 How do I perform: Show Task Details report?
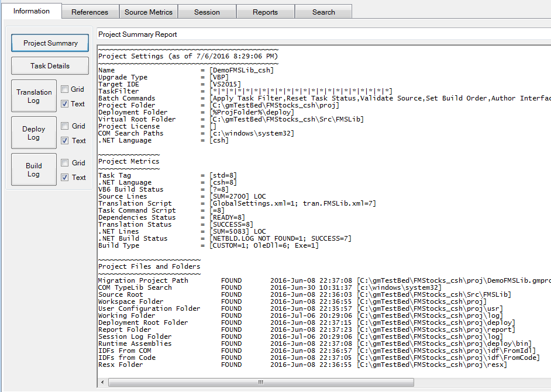50,66
